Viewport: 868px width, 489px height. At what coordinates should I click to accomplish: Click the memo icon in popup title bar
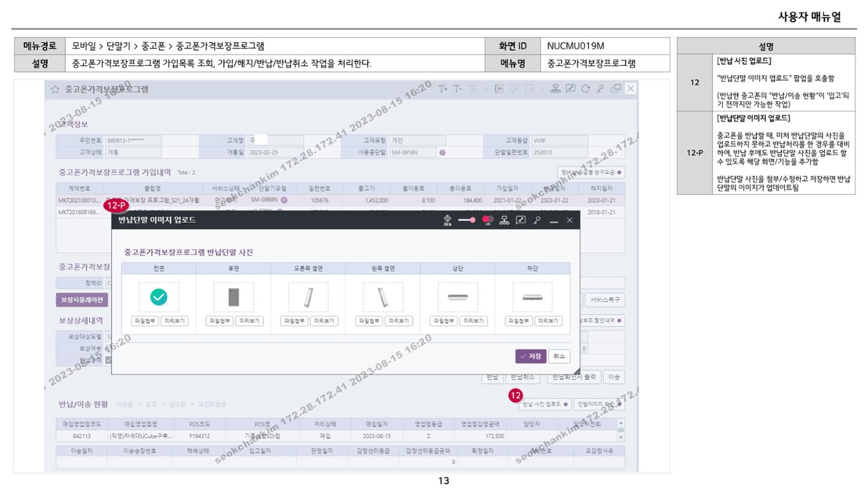[521, 220]
